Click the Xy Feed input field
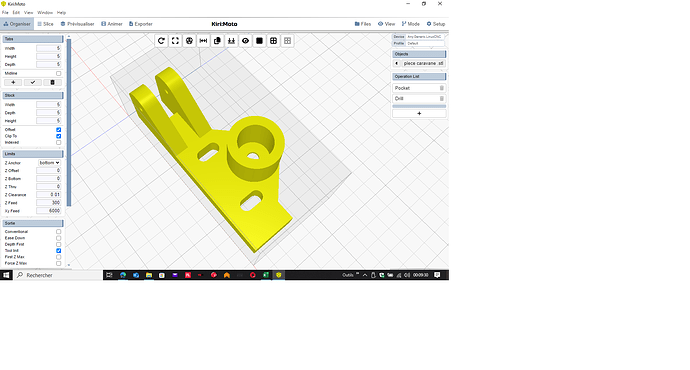690x370 pixels. pos(48,211)
